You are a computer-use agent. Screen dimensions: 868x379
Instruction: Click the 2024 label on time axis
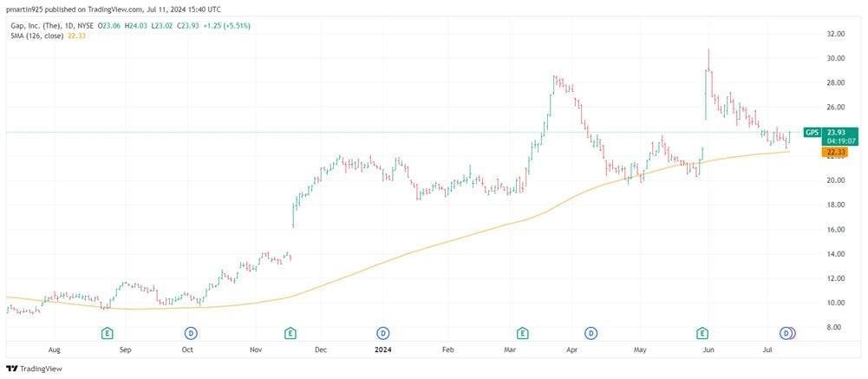pyautogui.click(x=383, y=350)
